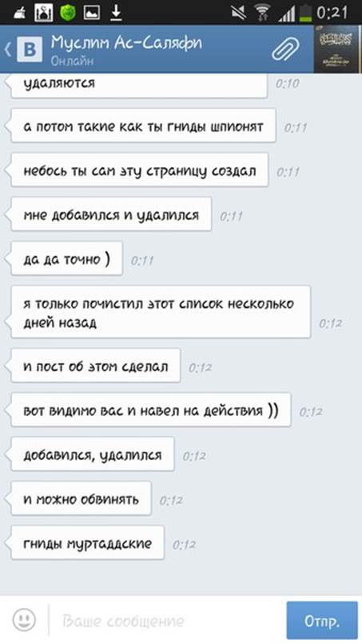
Task: Select the message 'гниды муртаддские'
Action: pos(87,542)
